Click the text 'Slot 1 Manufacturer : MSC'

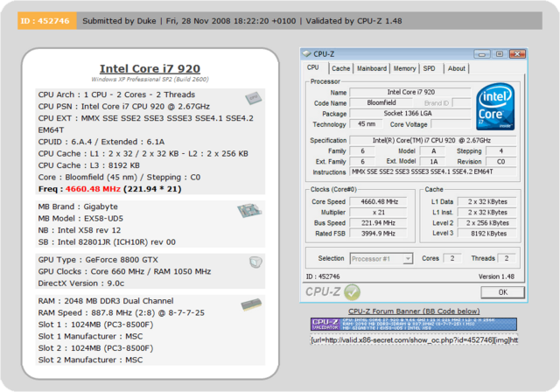point(90,336)
